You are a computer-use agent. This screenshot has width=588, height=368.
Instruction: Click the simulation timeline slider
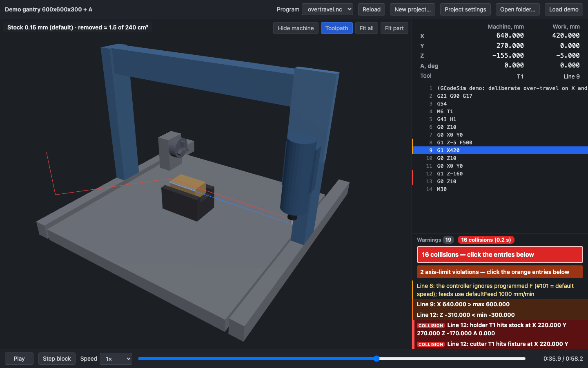(x=332, y=359)
